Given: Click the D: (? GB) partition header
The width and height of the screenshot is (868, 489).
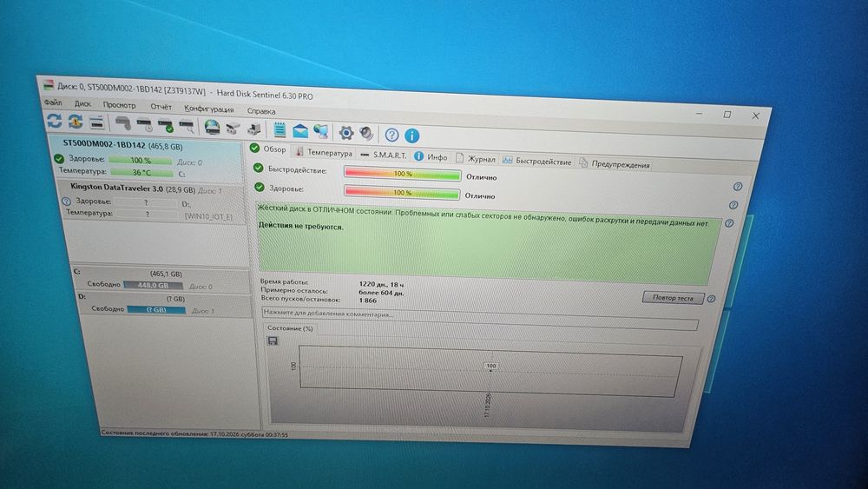Looking at the screenshot, I should click(164, 297).
